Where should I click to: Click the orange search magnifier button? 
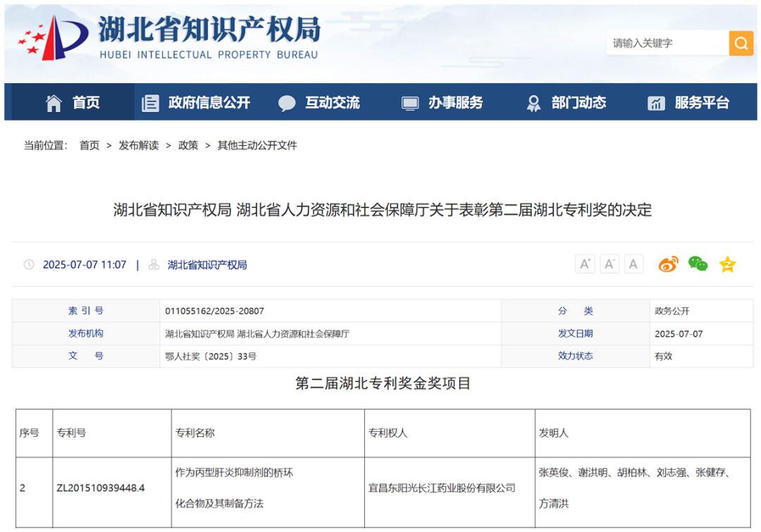(741, 44)
